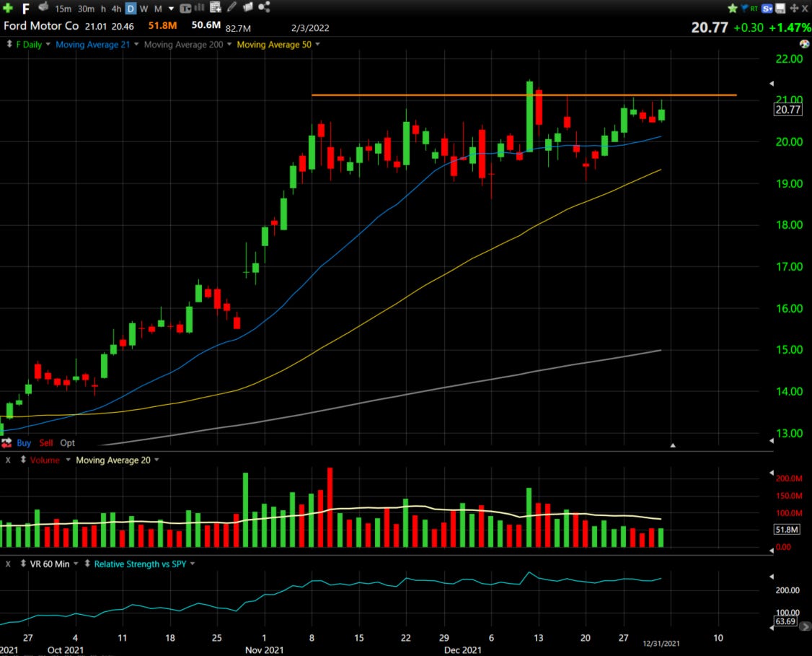Select the 4h timeframe
The width and height of the screenshot is (812, 656).
point(117,9)
